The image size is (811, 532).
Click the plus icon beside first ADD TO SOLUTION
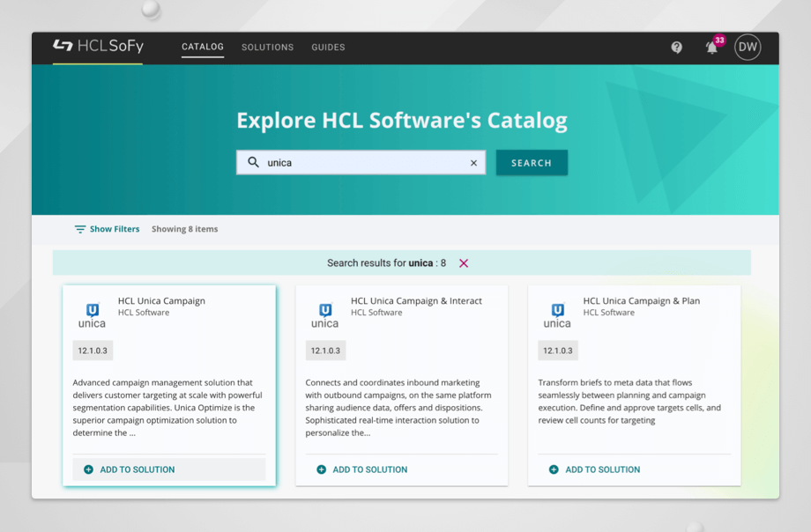point(86,469)
